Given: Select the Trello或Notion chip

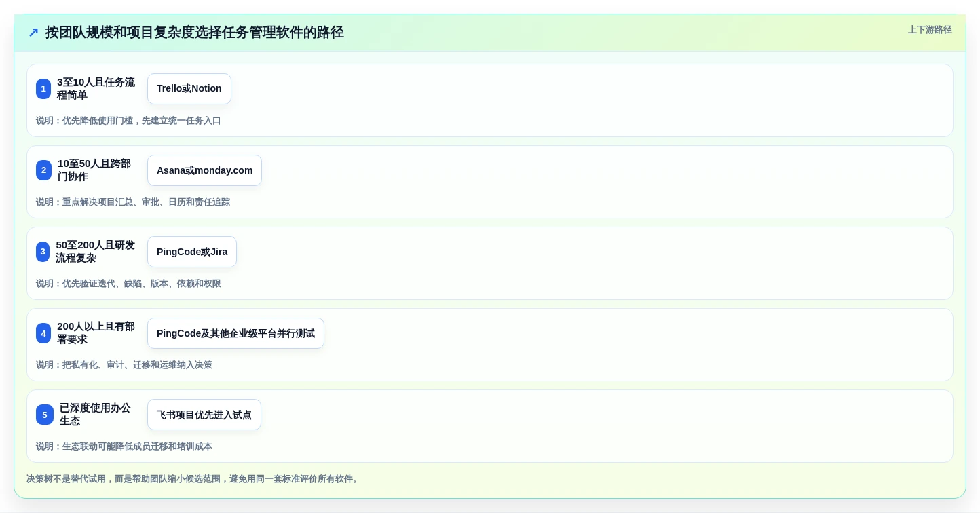Looking at the screenshot, I should [x=189, y=89].
